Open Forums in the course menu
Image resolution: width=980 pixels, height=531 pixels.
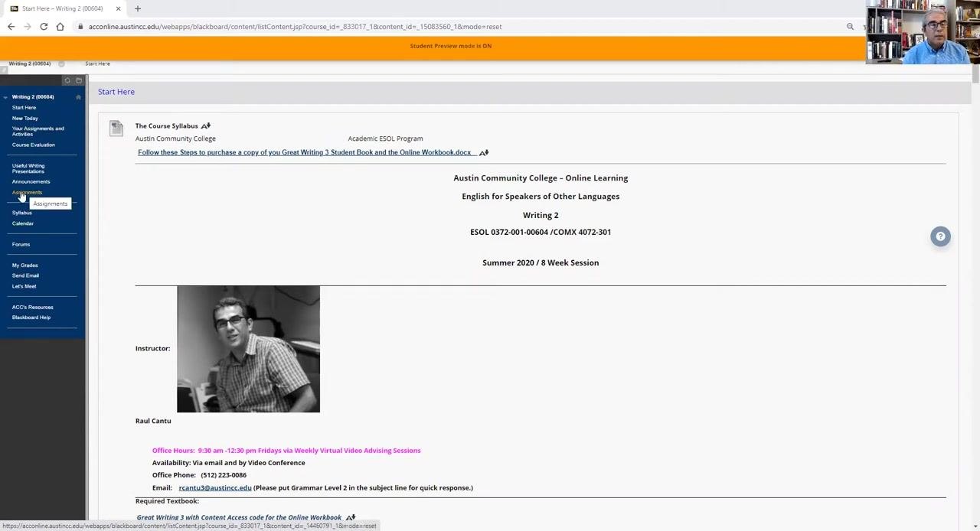point(21,244)
